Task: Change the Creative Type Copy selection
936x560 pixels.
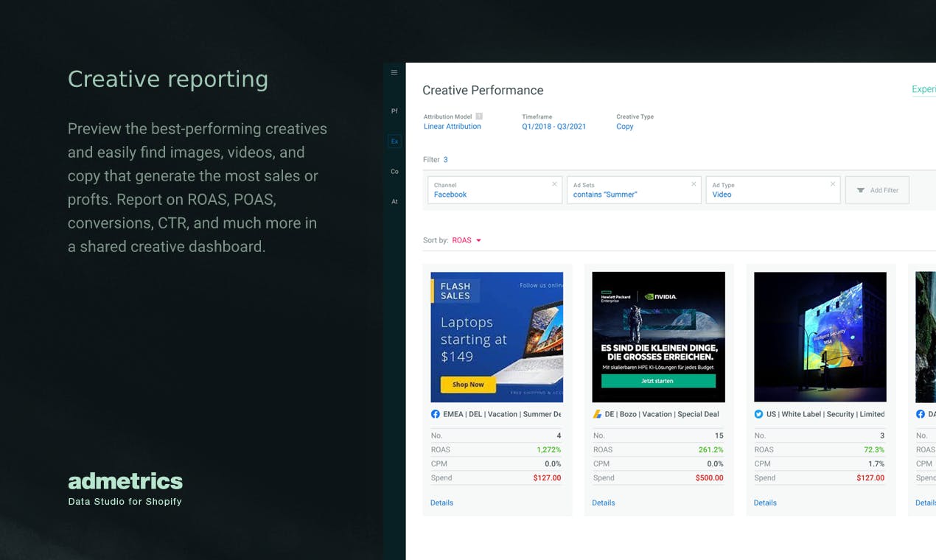Action: tap(625, 127)
